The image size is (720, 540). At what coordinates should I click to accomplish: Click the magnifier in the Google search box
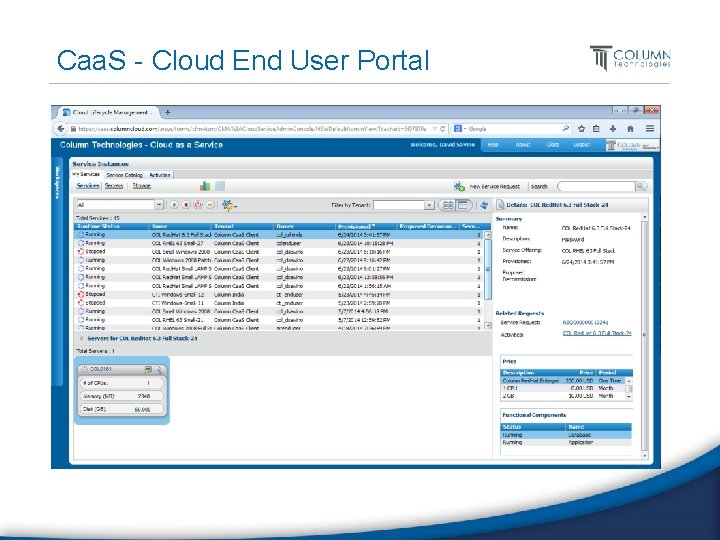coord(566,129)
